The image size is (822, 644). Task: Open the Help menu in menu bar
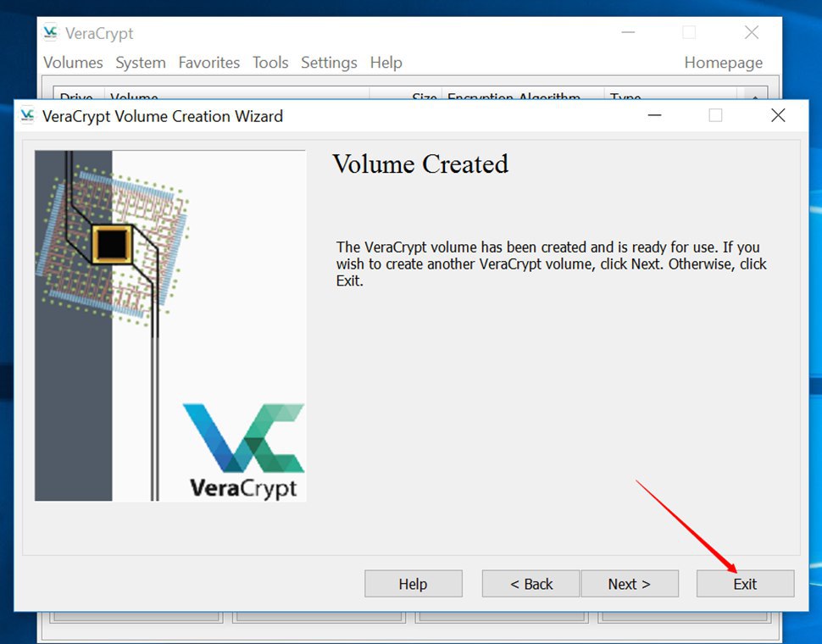pyautogui.click(x=386, y=63)
